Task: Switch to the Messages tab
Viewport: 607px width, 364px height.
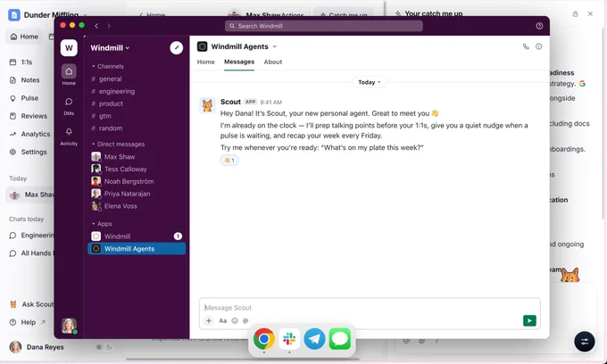Action: pos(239,62)
